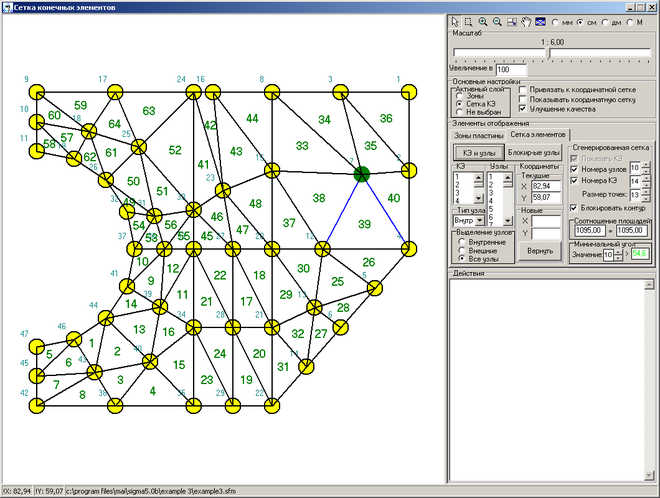
Task: Click yellow node 5 on the right diagonal
Action: pyautogui.click(x=375, y=288)
